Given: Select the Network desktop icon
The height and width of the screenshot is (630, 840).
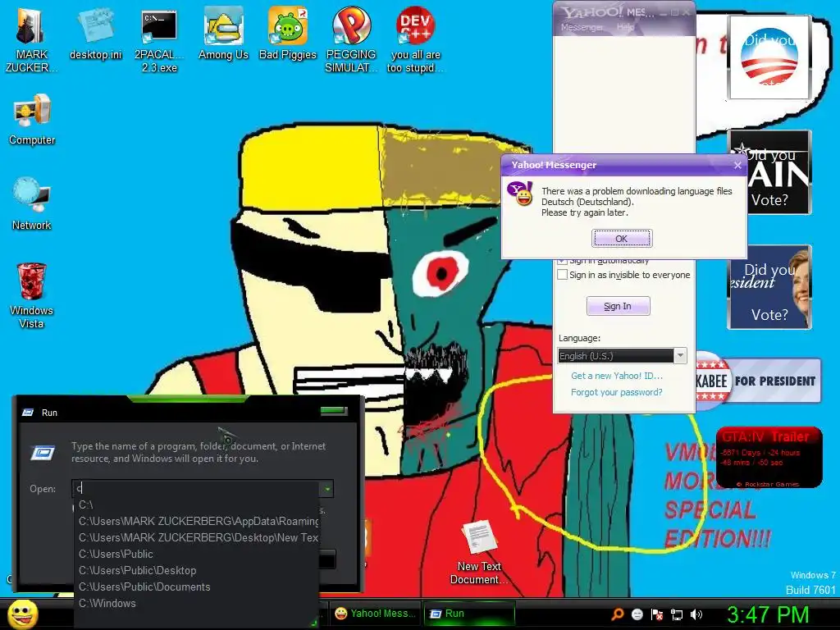Looking at the screenshot, I should [32, 204].
